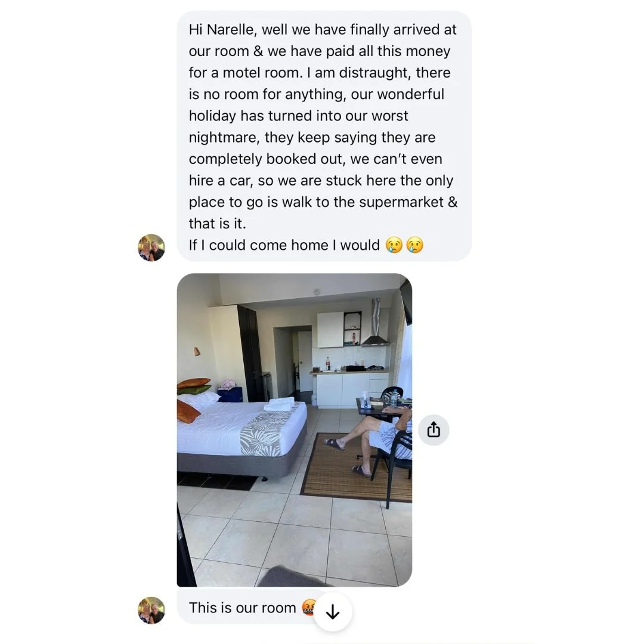Tap the share icon beside the room photo

(434, 430)
